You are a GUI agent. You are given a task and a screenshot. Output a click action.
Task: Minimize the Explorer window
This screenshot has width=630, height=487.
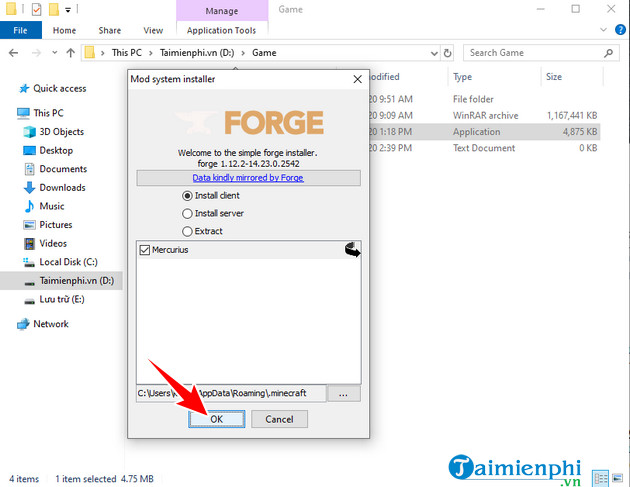[540, 9]
